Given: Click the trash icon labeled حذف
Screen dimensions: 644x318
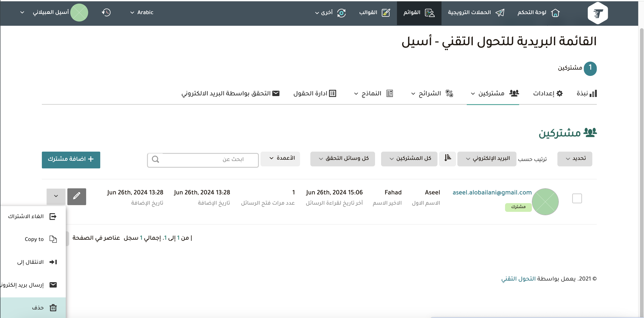Looking at the screenshot, I should (x=53, y=307).
